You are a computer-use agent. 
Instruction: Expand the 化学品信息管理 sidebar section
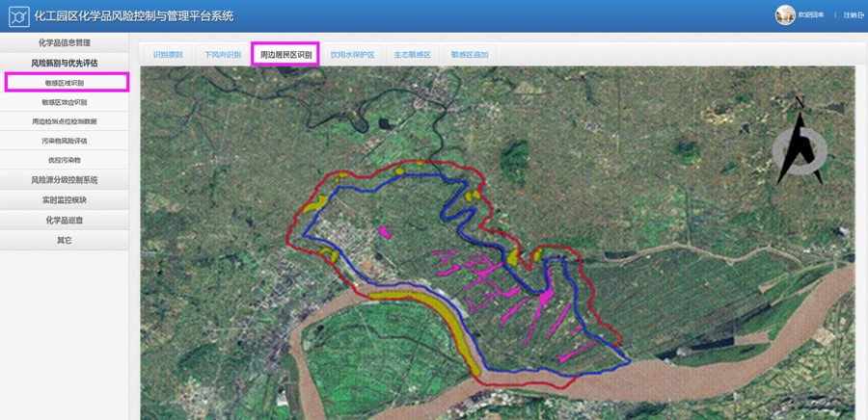pos(65,43)
